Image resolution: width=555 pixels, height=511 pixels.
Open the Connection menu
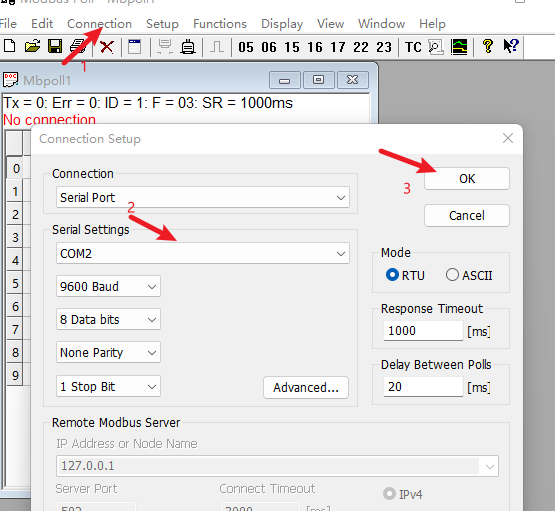point(99,24)
